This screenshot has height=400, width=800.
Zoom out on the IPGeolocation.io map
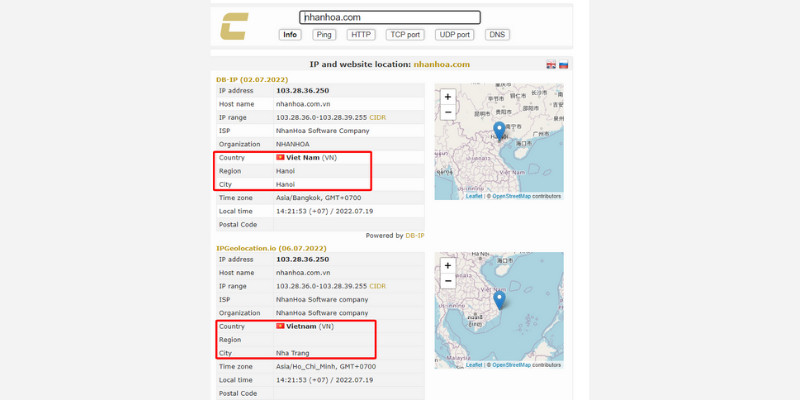point(448,281)
